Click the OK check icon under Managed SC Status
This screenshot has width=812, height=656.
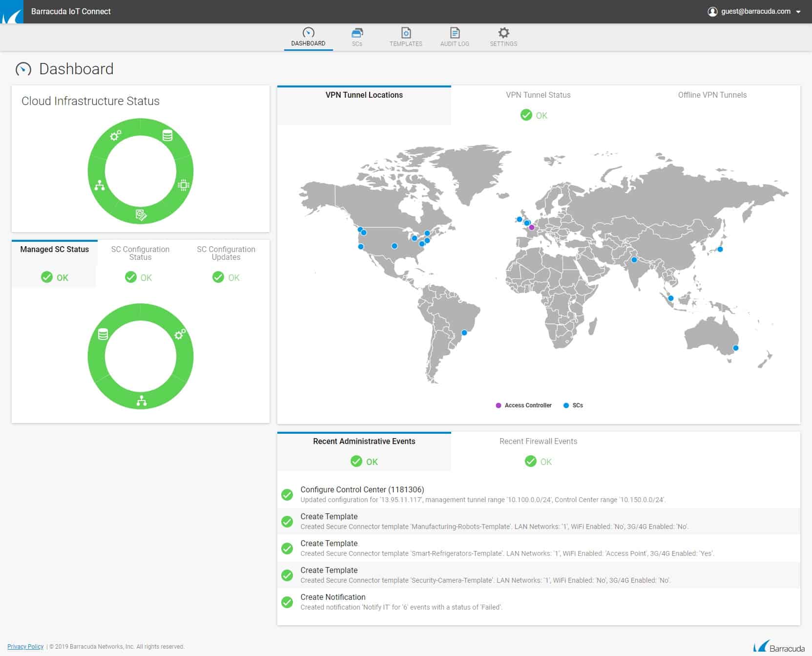tap(46, 277)
